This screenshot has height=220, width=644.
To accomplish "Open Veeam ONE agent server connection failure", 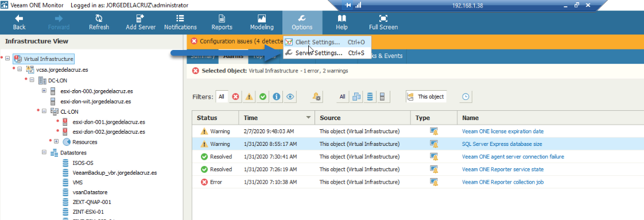I will click(513, 157).
